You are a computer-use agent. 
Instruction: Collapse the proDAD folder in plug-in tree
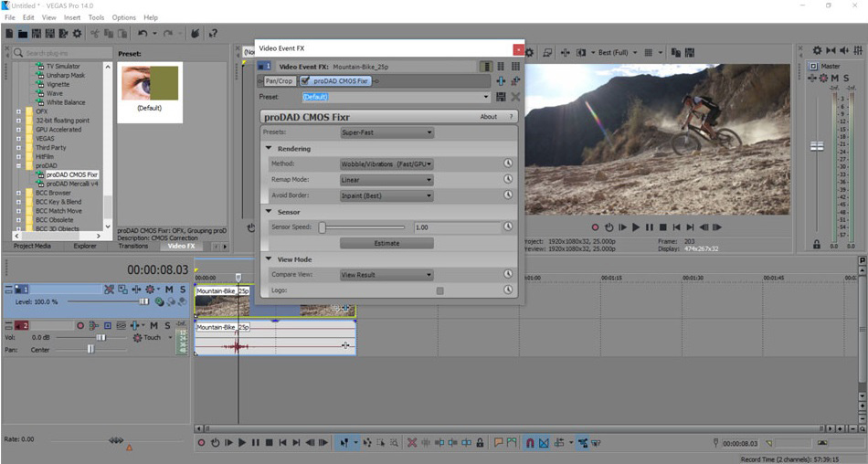[19, 165]
